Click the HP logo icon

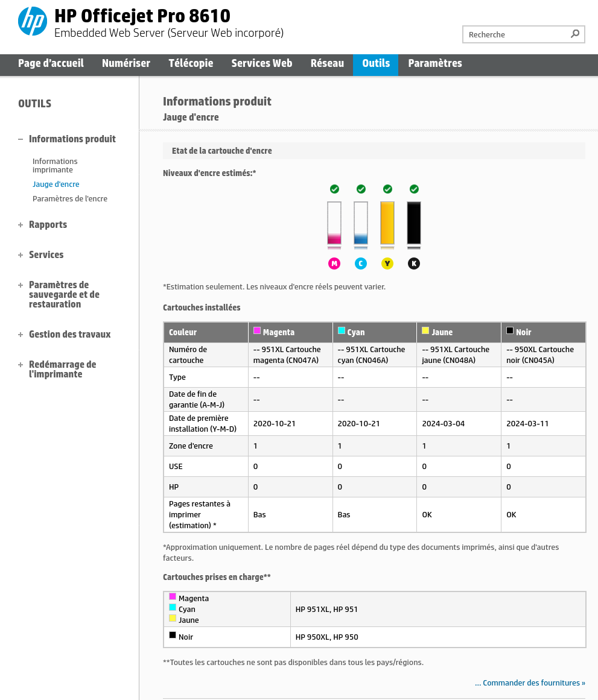(x=32, y=21)
